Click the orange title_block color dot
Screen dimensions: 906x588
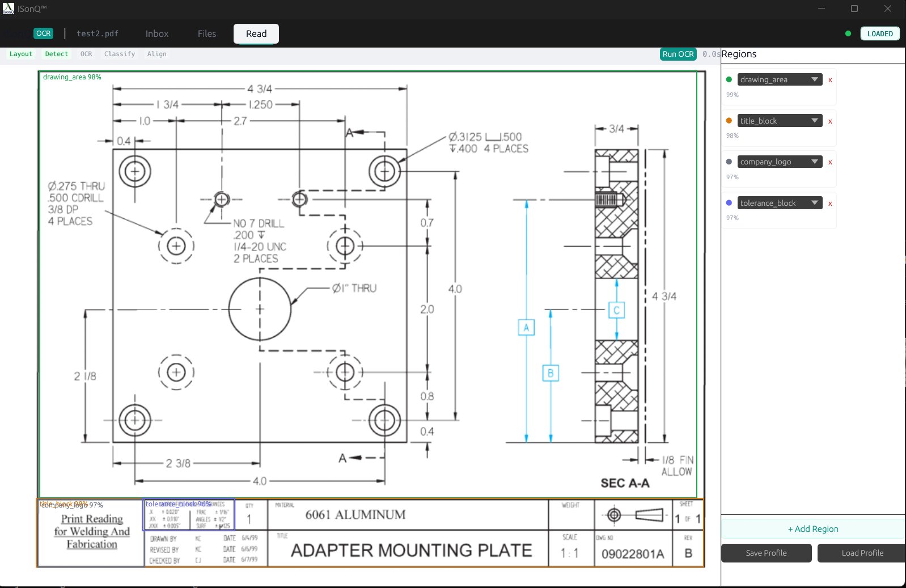729,121
